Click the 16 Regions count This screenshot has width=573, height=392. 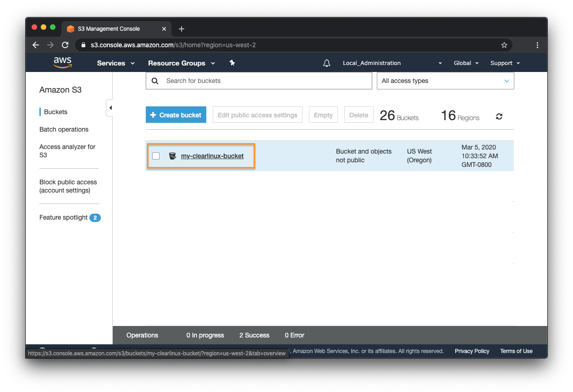pyautogui.click(x=460, y=116)
